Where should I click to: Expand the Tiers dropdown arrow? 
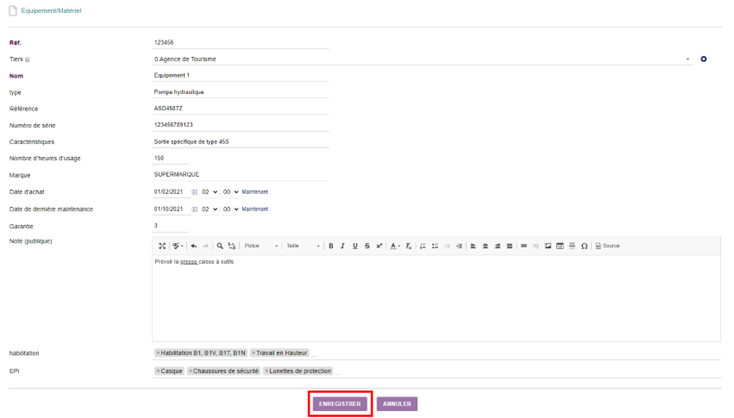[688, 59]
